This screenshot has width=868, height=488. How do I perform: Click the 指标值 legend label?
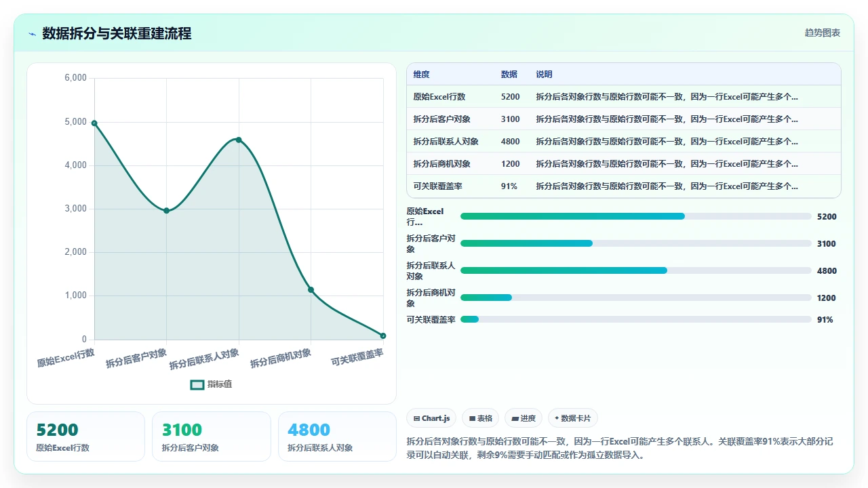click(220, 384)
